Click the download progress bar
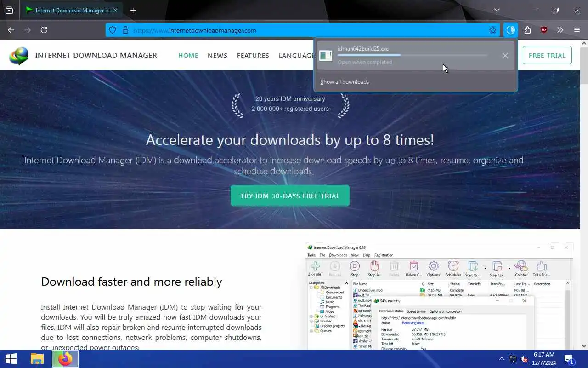588x368 pixels. coord(412,55)
